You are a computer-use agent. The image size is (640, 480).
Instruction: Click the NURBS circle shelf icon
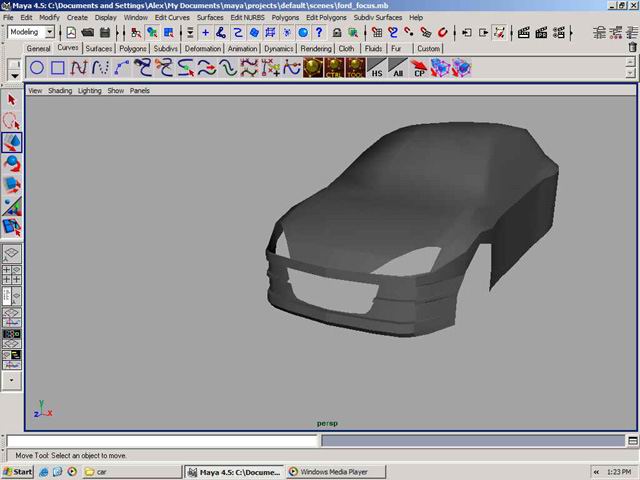(37, 68)
